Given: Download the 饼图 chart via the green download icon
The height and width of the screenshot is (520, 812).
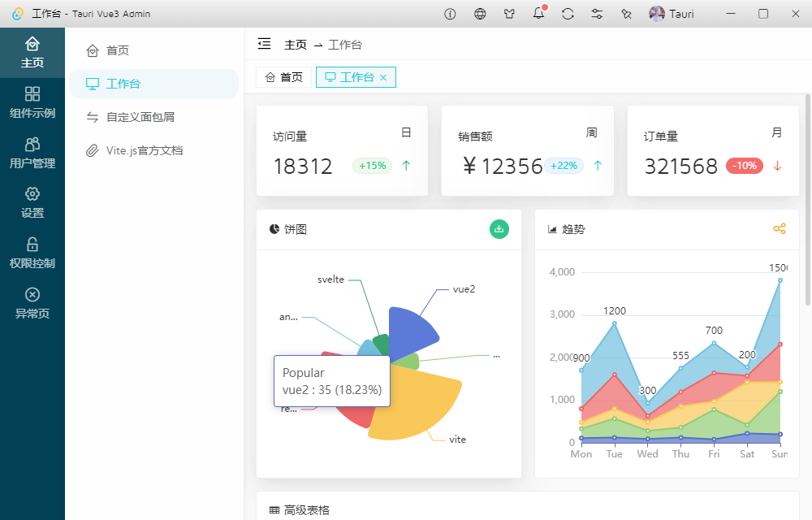Looking at the screenshot, I should tap(499, 229).
